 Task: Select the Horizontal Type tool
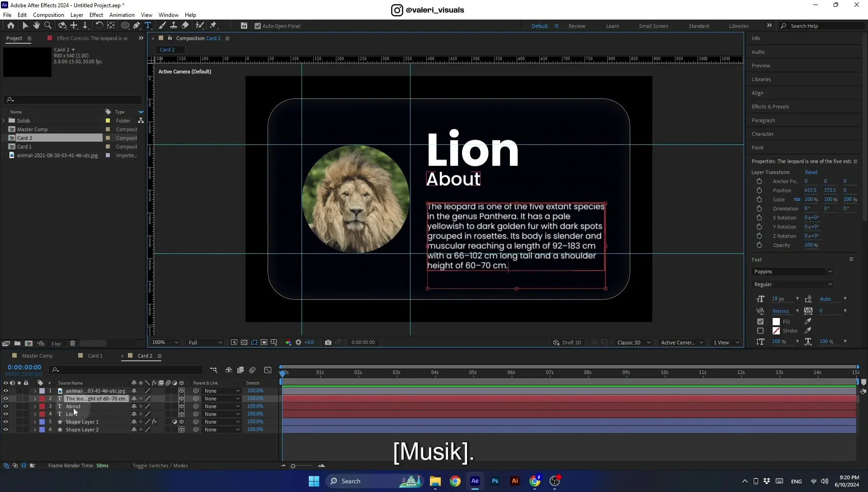tap(148, 26)
